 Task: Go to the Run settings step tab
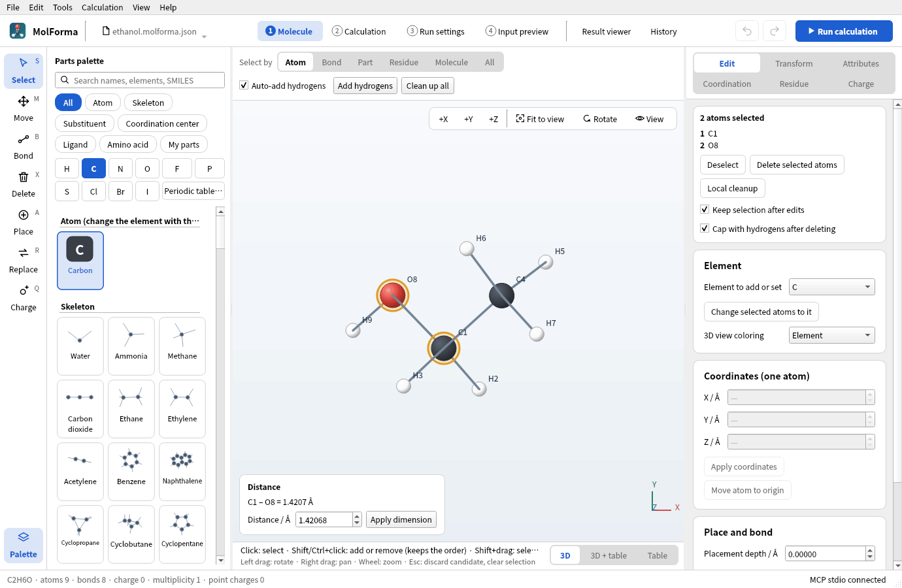[435, 31]
